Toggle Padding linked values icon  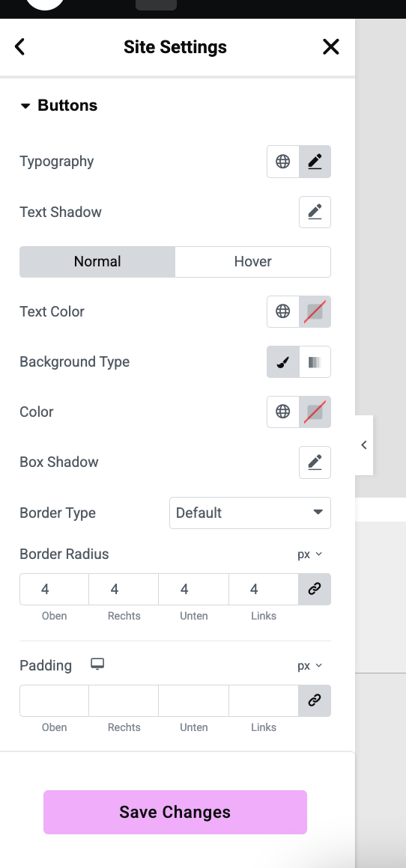[x=315, y=701]
